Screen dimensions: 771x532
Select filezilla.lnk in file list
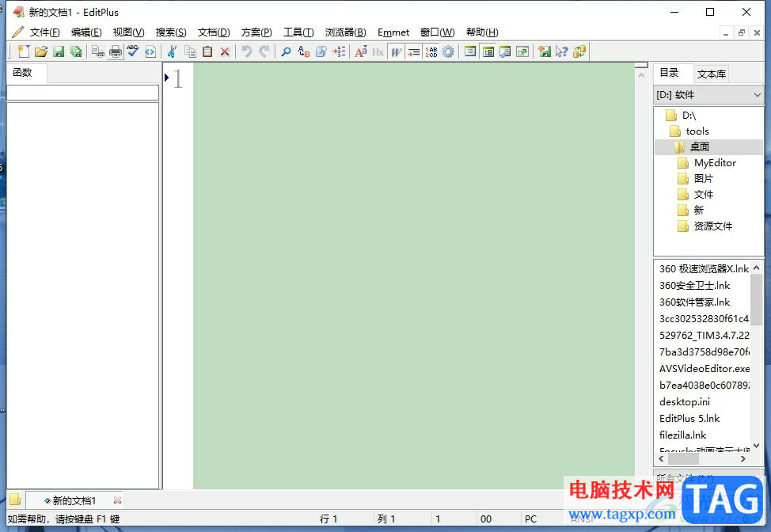(x=682, y=435)
